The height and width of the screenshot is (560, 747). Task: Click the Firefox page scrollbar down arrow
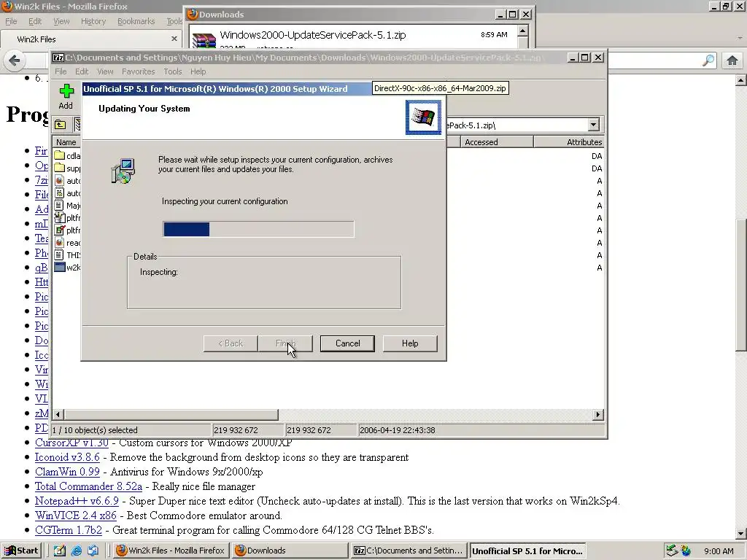pos(741,534)
